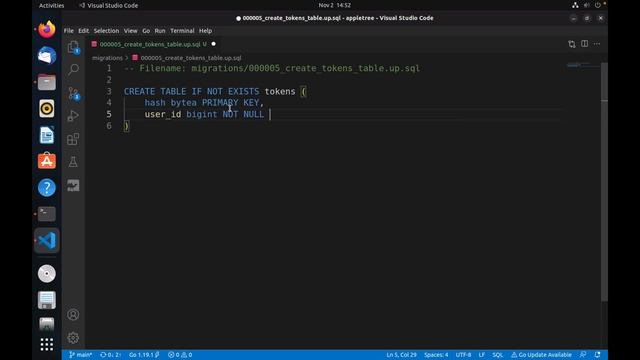Open the Nov 2 clock calendar

click(335, 5)
